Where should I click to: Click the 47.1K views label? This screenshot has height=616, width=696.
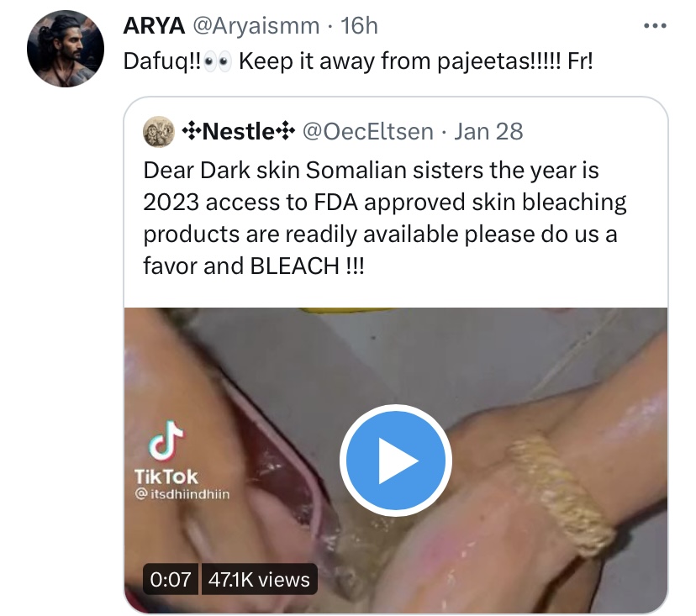pyautogui.click(x=259, y=579)
